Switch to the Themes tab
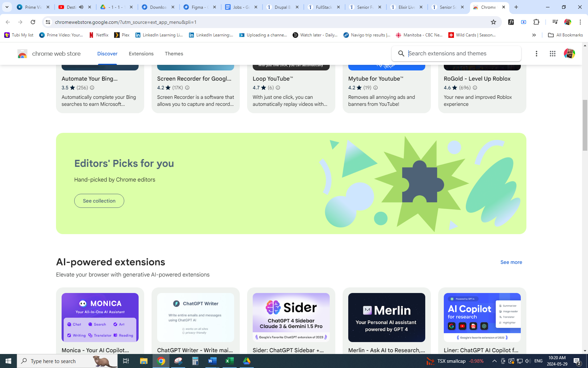The image size is (588, 368). pos(174,54)
